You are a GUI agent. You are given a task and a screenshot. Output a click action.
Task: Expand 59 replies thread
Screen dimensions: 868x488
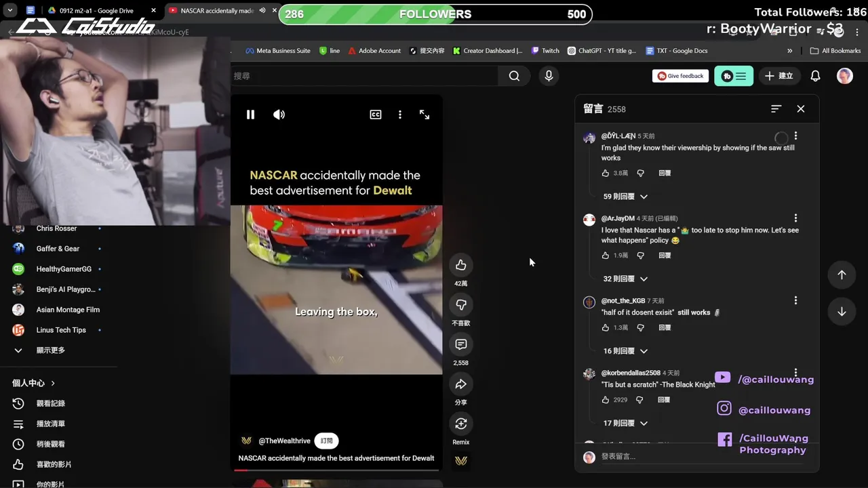pos(625,197)
